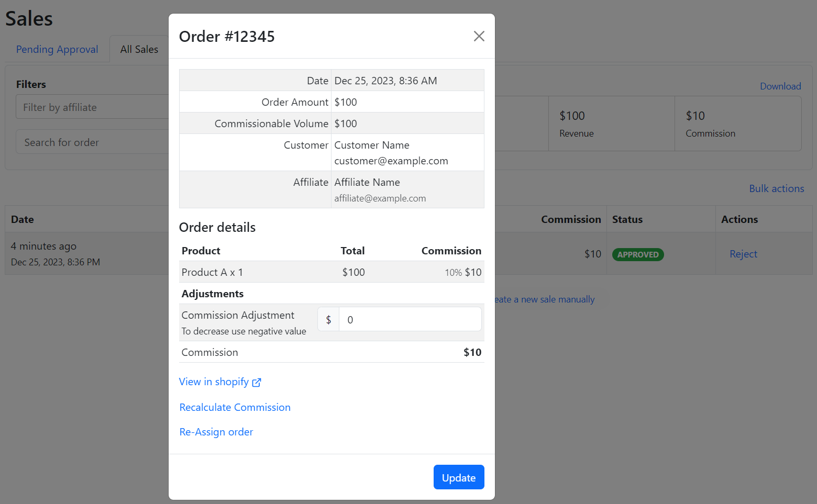The image size is (817, 504).
Task: Reject the approved sale
Action: tap(743, 254)
